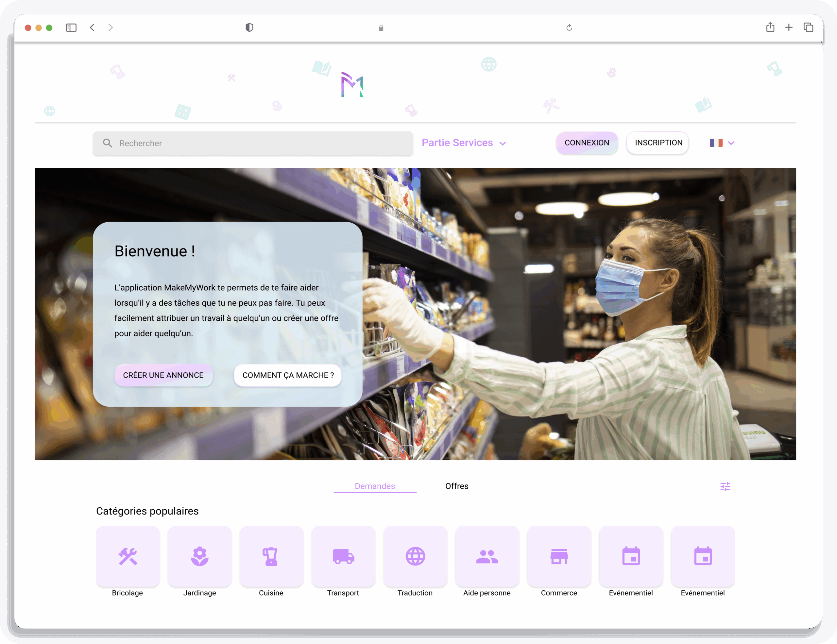Click the Commerce label text
Viewport: 837px width, 644px height.
pyautogui.click(x=559, y=593)
